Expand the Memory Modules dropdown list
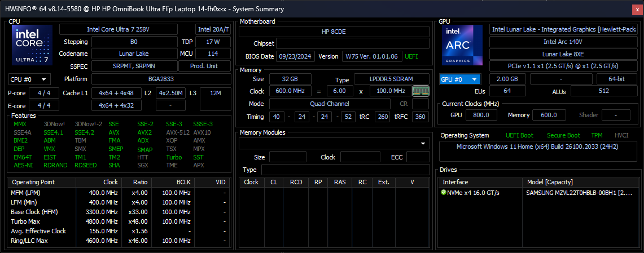644x253 pixels. (423, 144)
